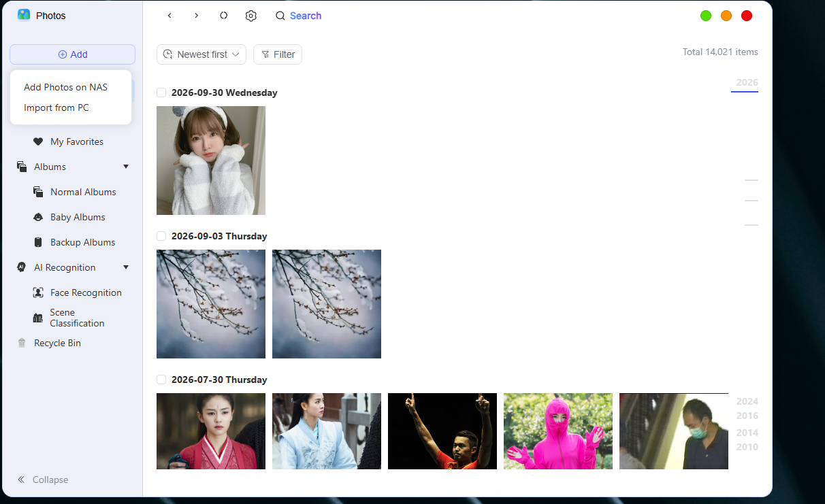Viewport: 825px width, 504px height.
Task: Open the man wearing face mask photo
Action: click(x=674, y=431)
